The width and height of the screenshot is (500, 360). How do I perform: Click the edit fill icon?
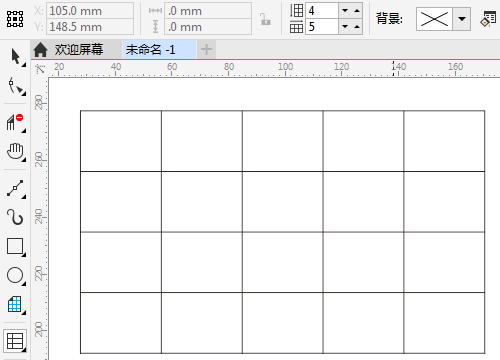(x=488, y=19)
